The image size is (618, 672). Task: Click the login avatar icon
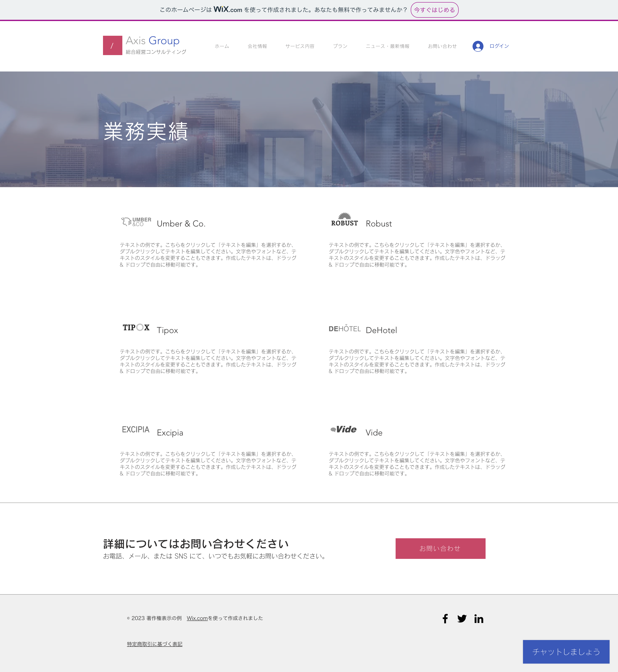click(x=478, y=46)
